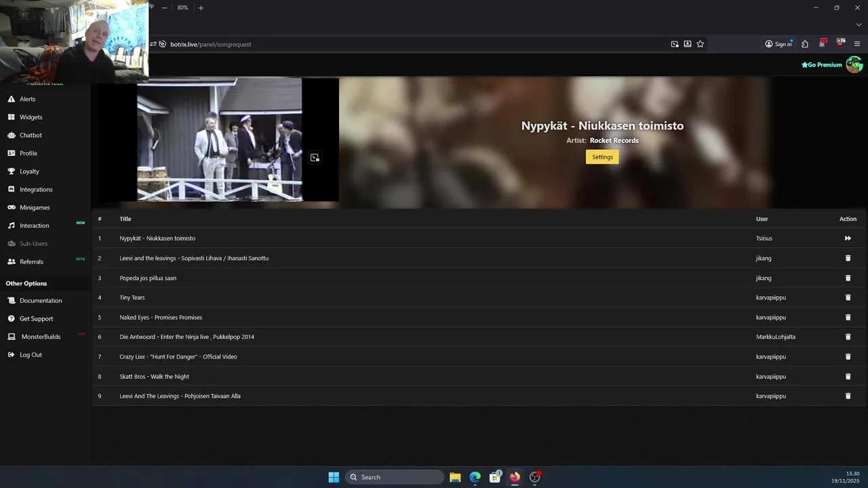
Task: Switch to Firefox taskbar icon
Action: pyautogui.click(x=515, y=477)
